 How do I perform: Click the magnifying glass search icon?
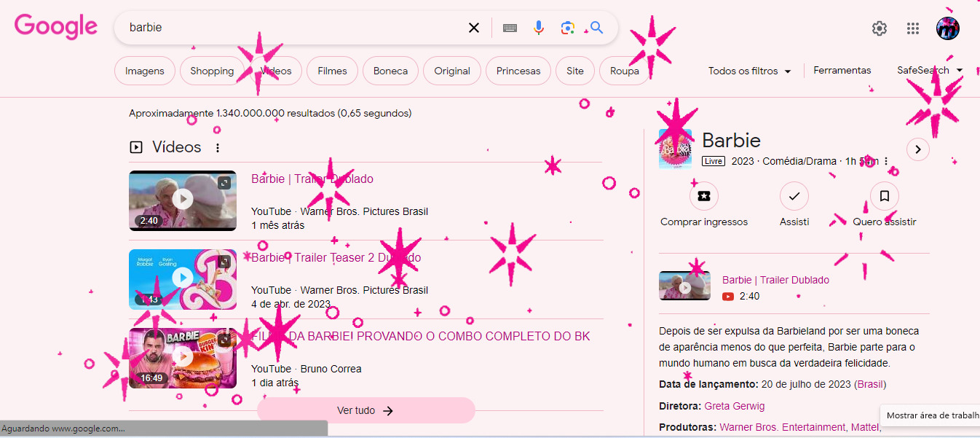[x=596, y=28]
